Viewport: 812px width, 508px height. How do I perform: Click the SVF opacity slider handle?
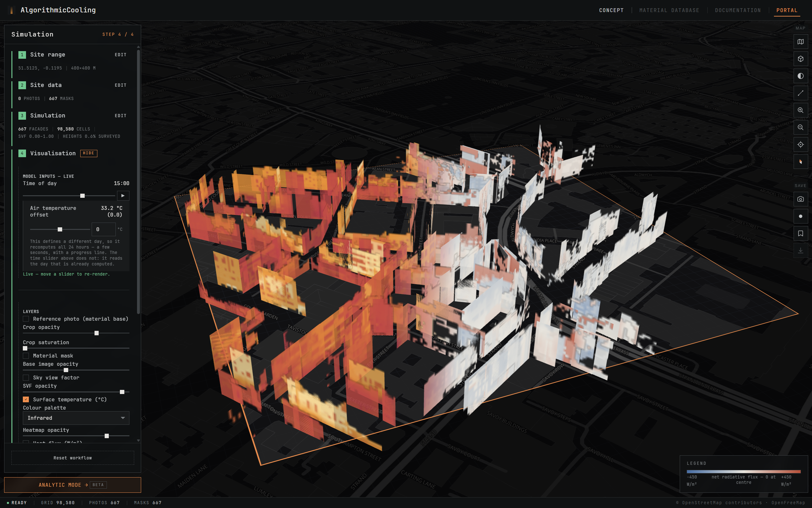click(122, 392)
